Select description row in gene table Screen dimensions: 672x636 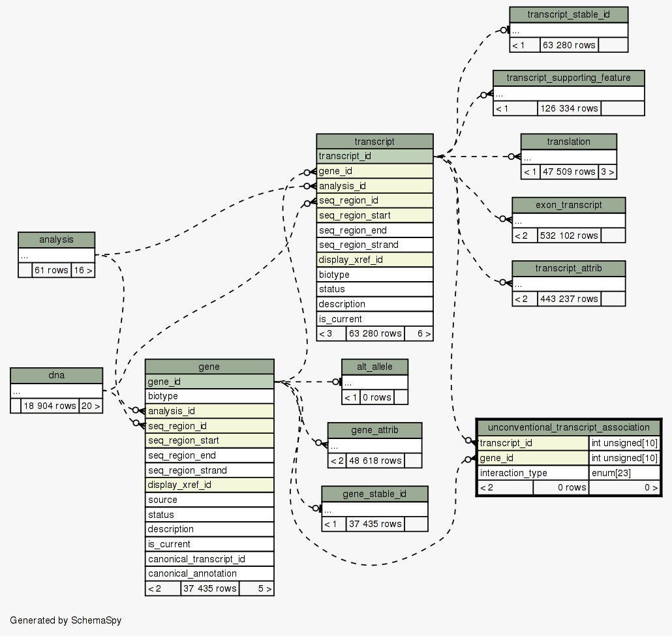point(209,529)
